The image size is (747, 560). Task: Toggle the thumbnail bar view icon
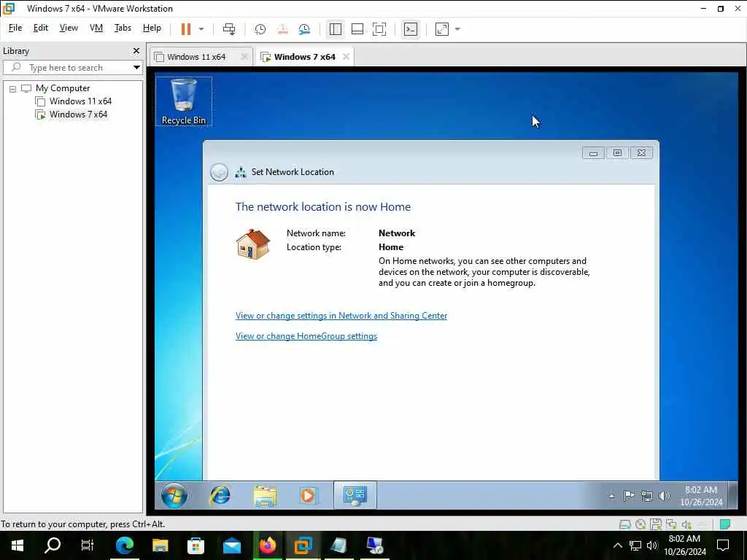tap(357, 29)
